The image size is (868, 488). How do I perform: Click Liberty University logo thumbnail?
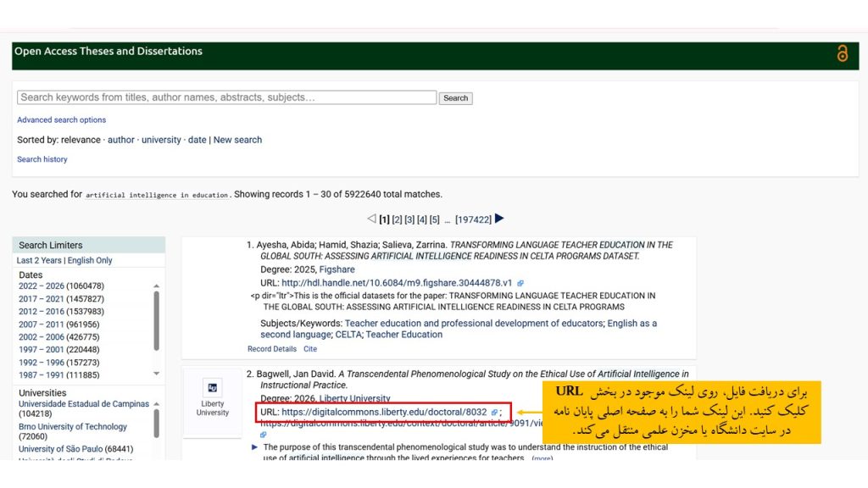point(213,388)
